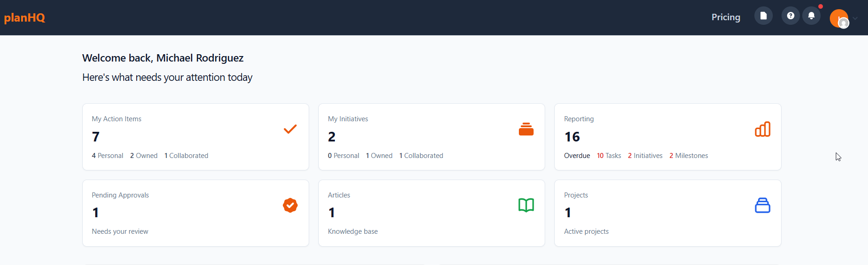Image resolution: width=868 pixels, height=265 pixels.
Task: Click the user avatar in header
Action: point(839,18)
